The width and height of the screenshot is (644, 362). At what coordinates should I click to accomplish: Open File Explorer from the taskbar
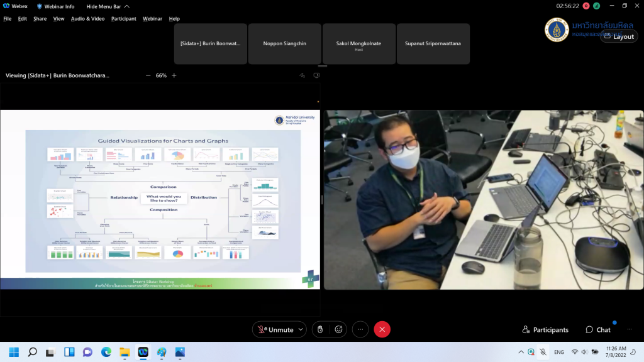(125, 352)
